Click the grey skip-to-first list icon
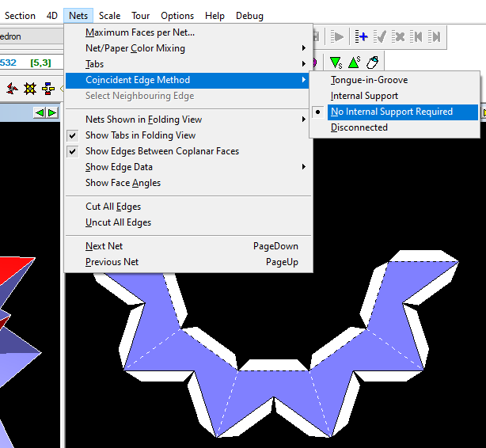This screenshot has height=448, width=486. tap(416, 37)
